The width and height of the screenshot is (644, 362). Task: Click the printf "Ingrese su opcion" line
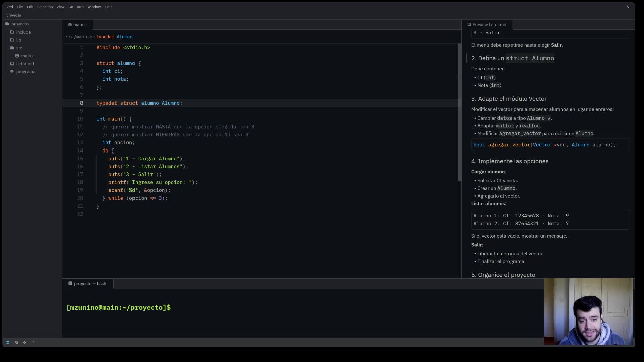[153, 182]
